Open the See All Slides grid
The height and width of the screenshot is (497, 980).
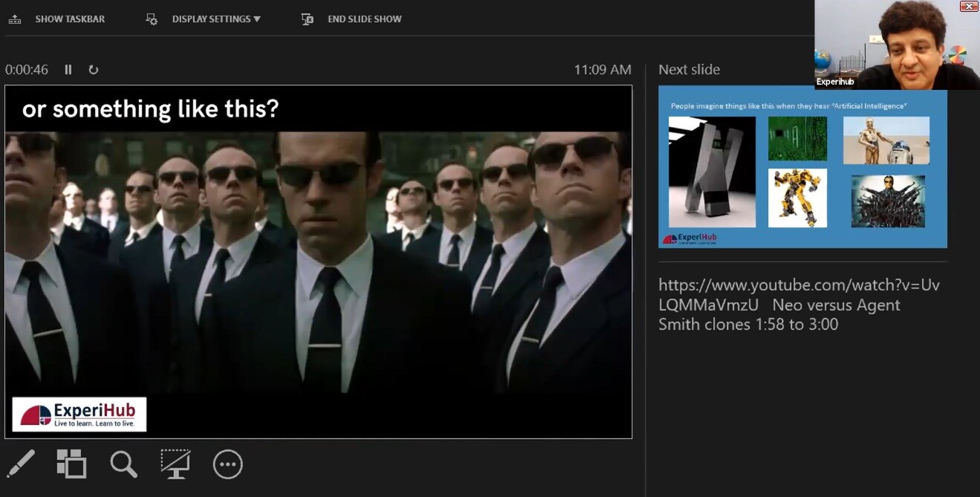pos(71,464)
